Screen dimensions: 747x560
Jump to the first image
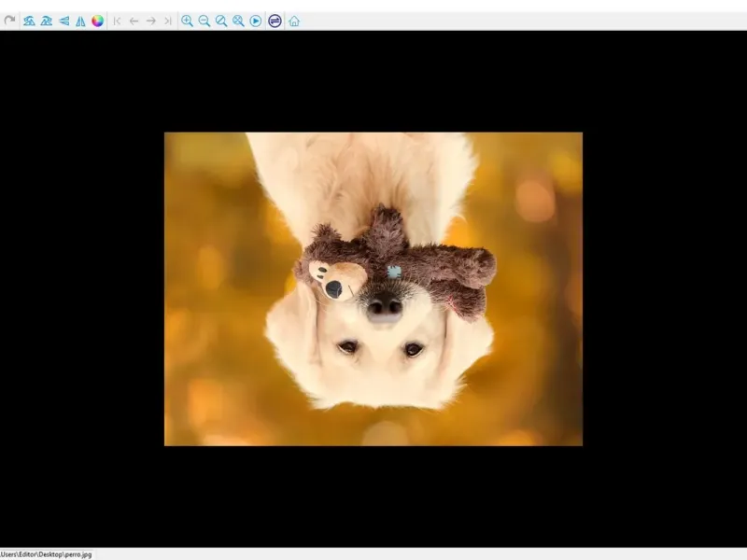click(117, 21)
